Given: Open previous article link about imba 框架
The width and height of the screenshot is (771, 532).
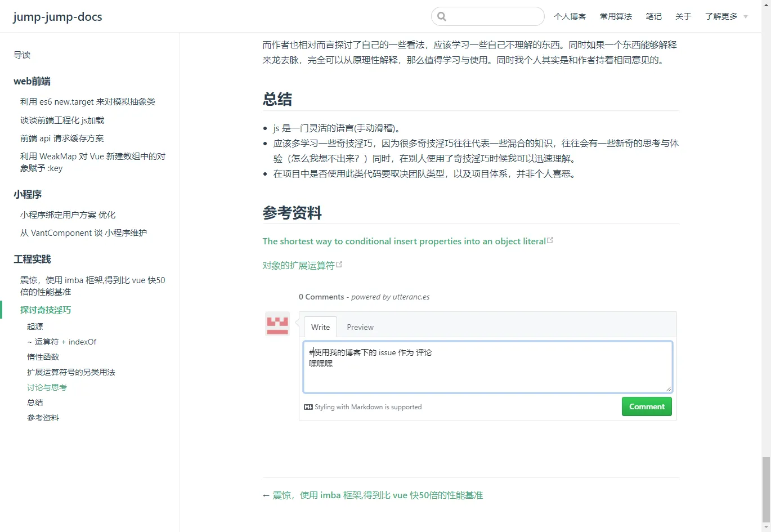Looking at the screenshot, I should click(x=378, y=495).
